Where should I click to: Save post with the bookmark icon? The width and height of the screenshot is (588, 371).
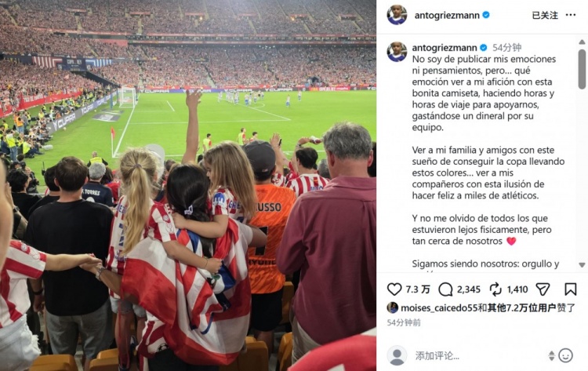click(571, 289)
